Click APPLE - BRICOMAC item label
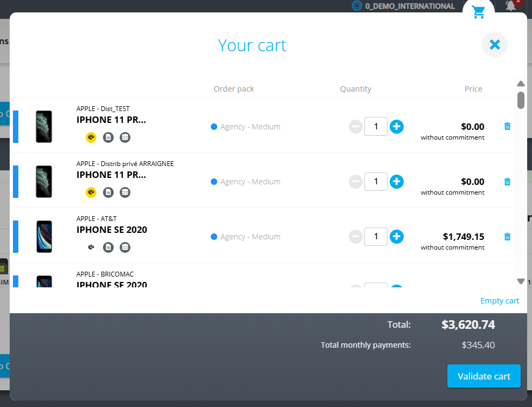The height and width of the screenshot is (407, 532). pos(105,274)
